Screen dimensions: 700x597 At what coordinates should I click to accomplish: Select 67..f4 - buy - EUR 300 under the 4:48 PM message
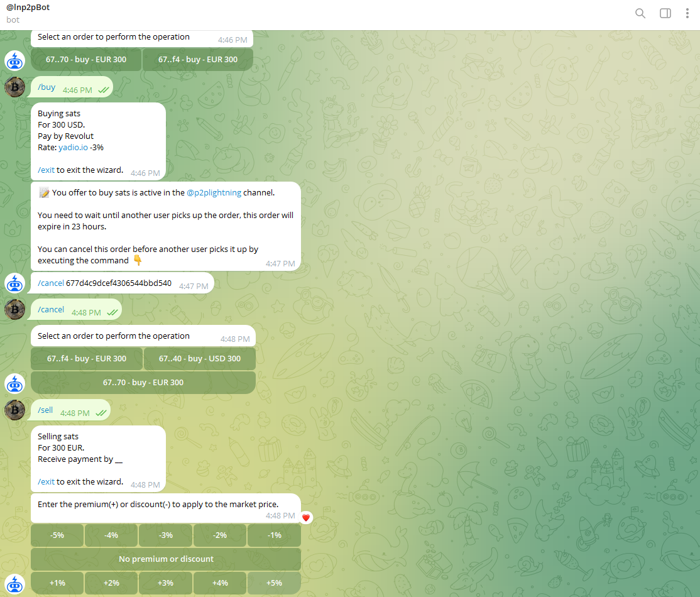[x=87, y=359]
